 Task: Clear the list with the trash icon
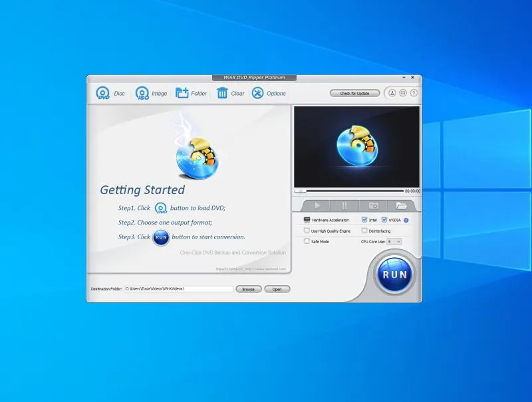pyautogui.click(x=221, y=94)
